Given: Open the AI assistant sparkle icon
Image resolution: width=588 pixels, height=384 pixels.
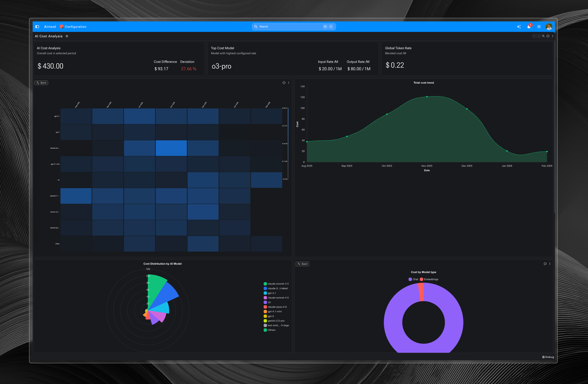Looking at the screenshot, I should click(x=519, y=27).
